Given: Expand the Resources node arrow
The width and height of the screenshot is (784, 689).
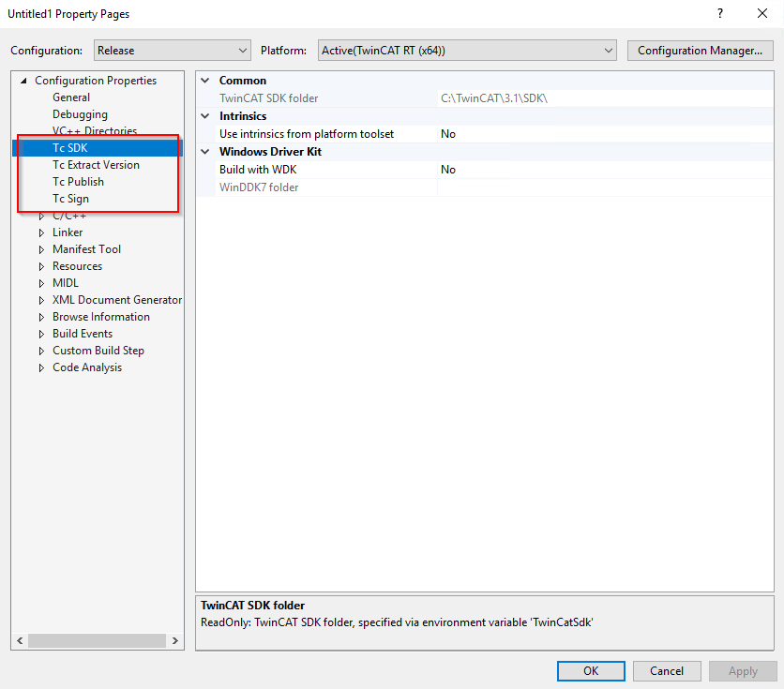Looking at the screenshot, I should (41, 266).
